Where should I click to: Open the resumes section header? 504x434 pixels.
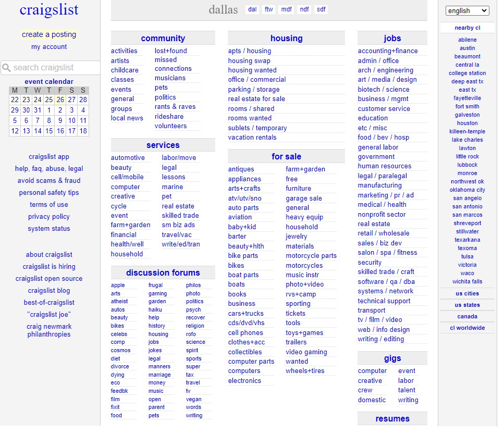pyautogui.click(x=392, y=418)
